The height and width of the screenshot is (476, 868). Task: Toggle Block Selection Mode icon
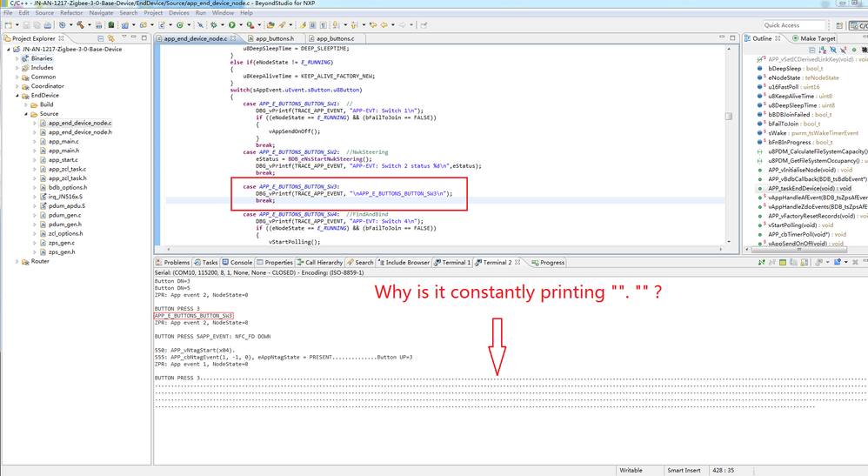click(313, 25)
